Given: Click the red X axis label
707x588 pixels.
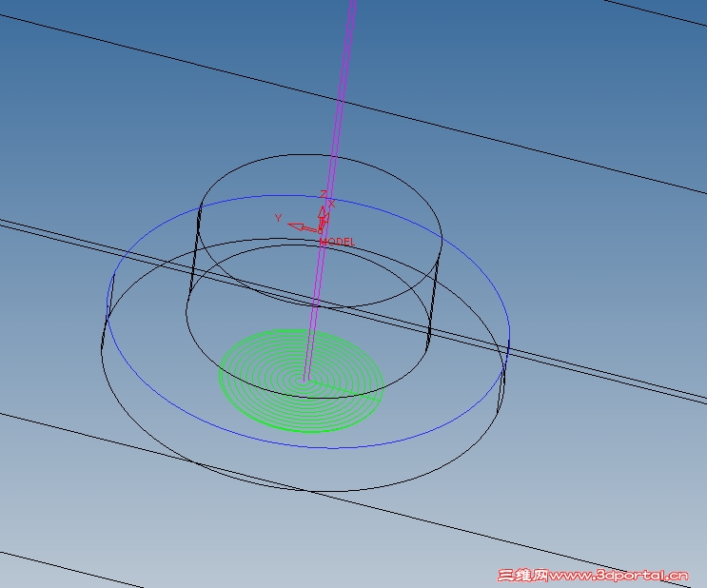Looking at the screenshot, I should (332, 205).
